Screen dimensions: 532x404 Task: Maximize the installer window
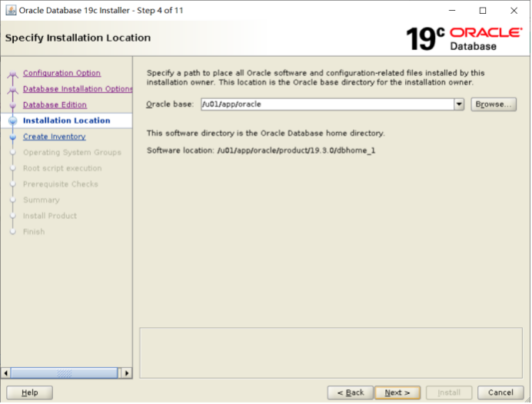(483, 11)
